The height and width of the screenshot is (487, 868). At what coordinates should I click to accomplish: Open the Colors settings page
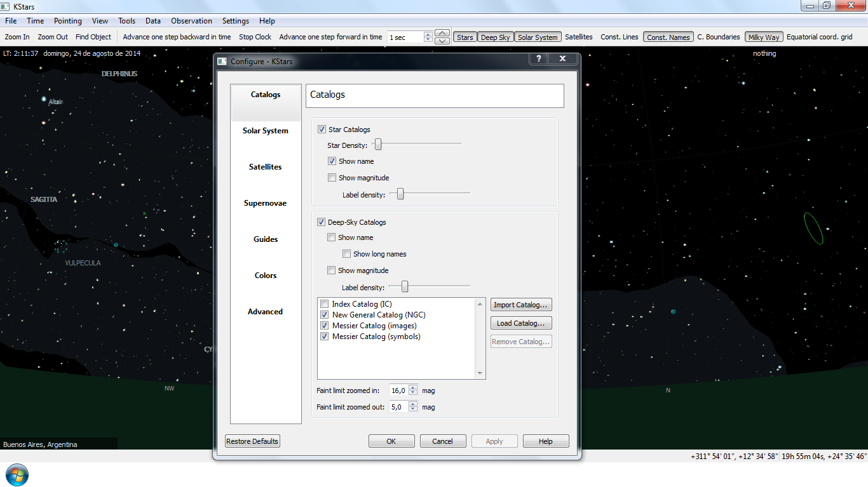point(266,276)
